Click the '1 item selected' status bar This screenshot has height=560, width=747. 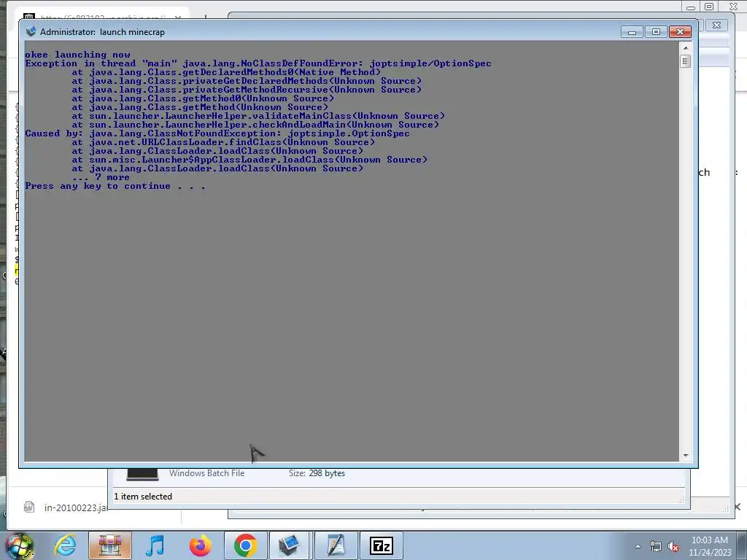[143, 496]
